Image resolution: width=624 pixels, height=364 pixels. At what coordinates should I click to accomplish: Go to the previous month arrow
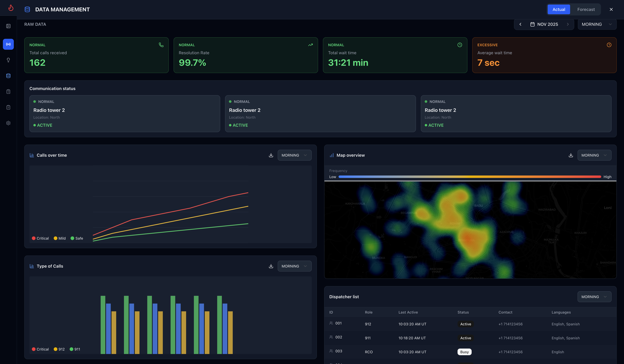click(520, 24)
